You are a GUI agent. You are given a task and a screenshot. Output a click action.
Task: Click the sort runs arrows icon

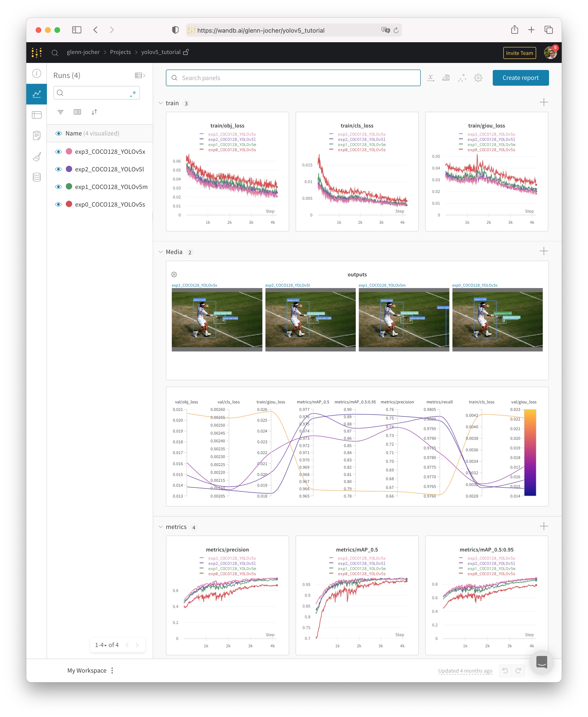[94, 112]
